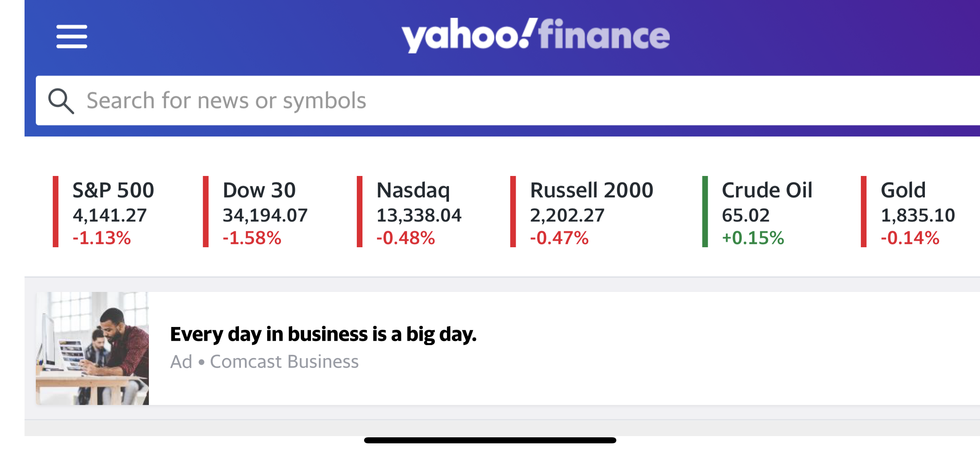Open the hamburger menu
980x453 pixels.
point(72,37)
